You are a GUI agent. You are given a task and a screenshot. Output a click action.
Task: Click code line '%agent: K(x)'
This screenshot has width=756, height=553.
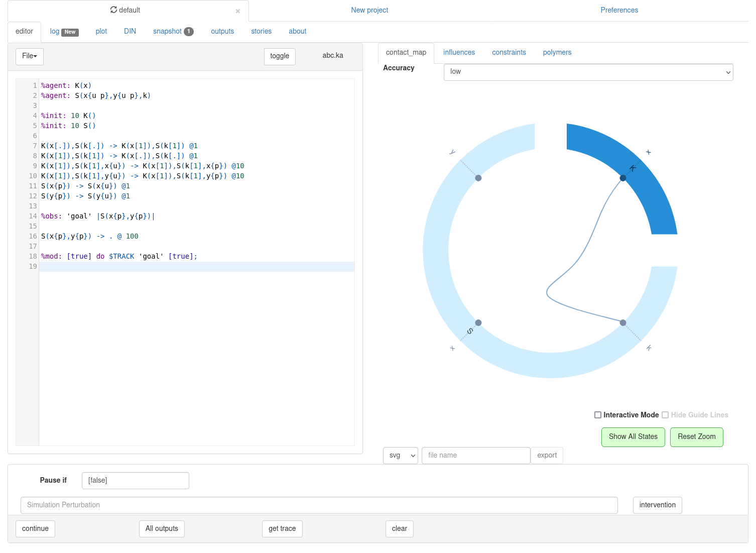(x=66, y=86)
